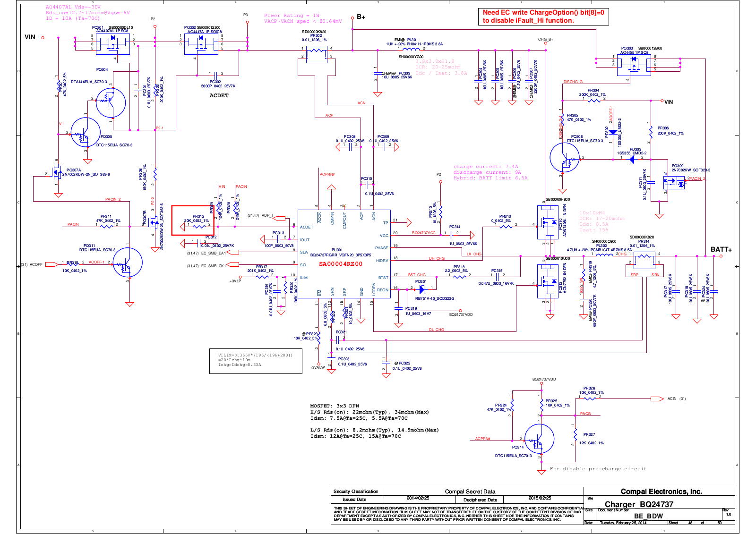This screenshot has height=534, width=756.
Task: Click the PQ310 AON7408L high-side MOSFET
Action: (x=548, y=222)
